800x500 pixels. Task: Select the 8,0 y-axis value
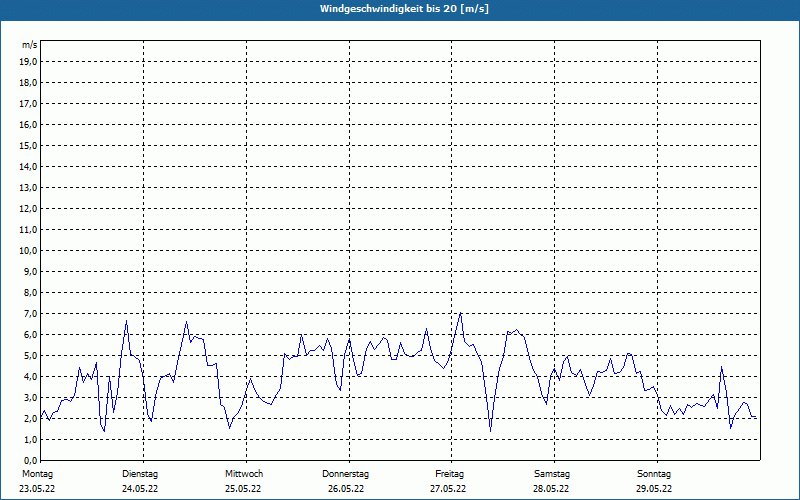tap(30, 292)
